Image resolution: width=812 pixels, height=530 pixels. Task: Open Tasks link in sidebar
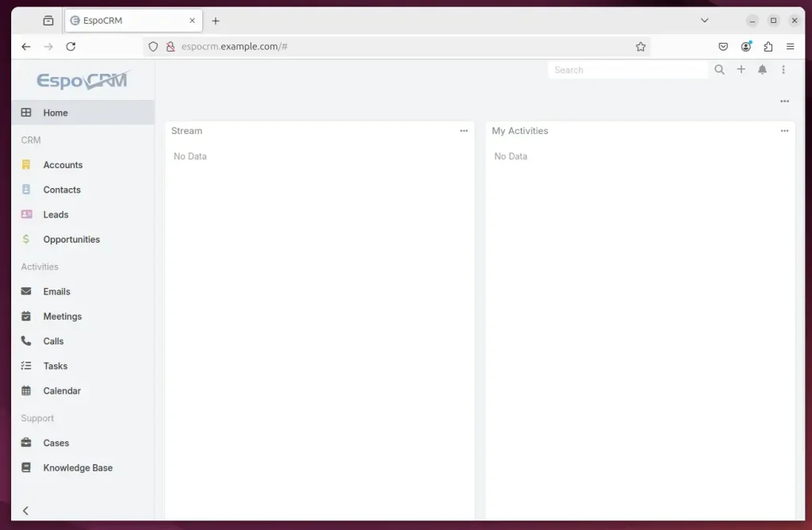click(x=82, y=366)
